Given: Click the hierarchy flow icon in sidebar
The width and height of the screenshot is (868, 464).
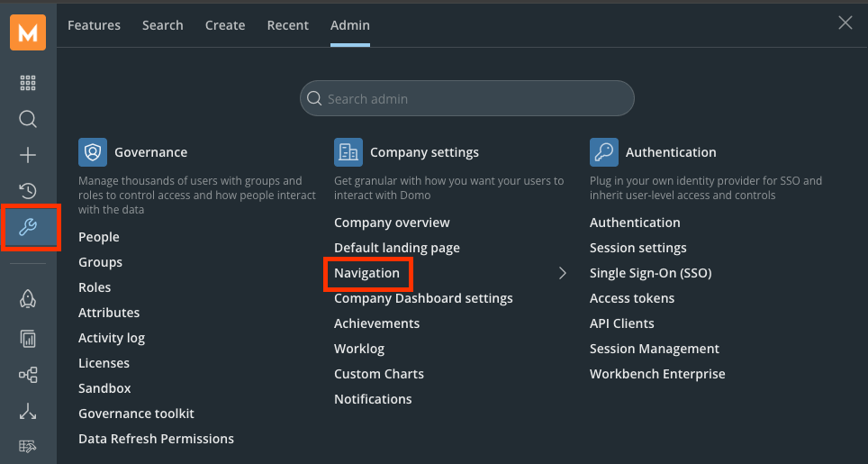Looking at the screenshot, I should [28, 375].
